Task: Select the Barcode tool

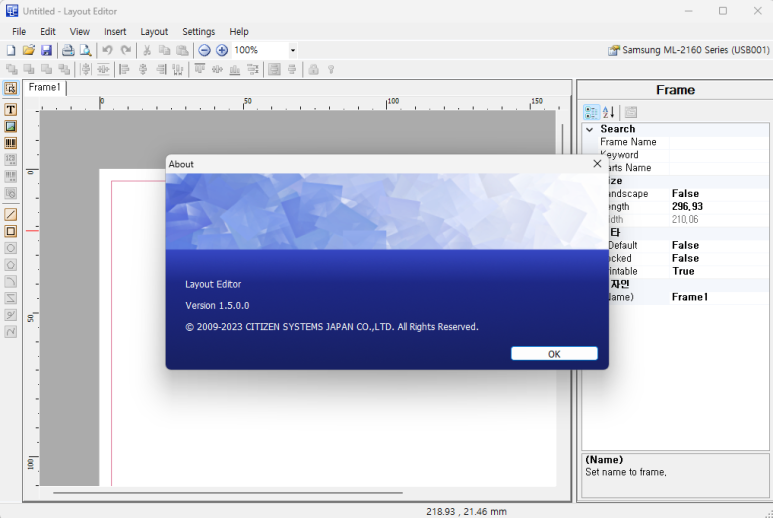Action: point(11,143)
